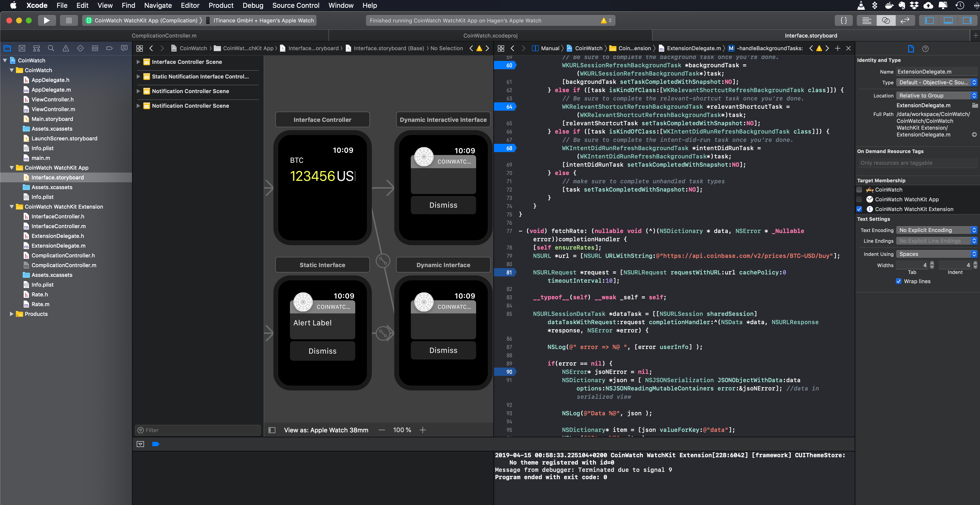Stop the running scheme
This screenshot has width=980, height=505.
click(68, 20)
